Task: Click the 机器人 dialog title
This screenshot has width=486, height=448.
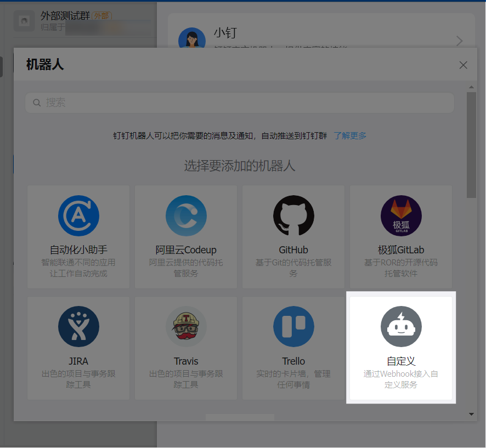Action: pyautogui.click(x=45, y=65)
